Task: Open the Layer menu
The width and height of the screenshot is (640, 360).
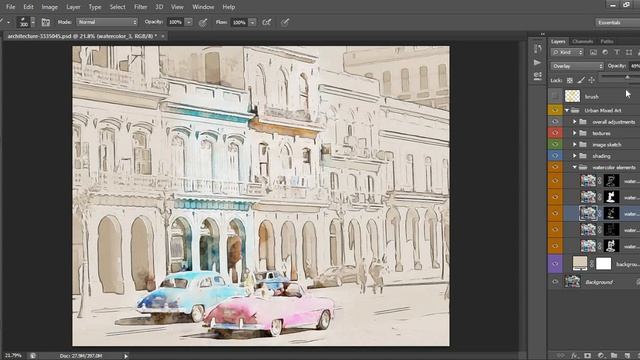Action: [x=73, y=7]
